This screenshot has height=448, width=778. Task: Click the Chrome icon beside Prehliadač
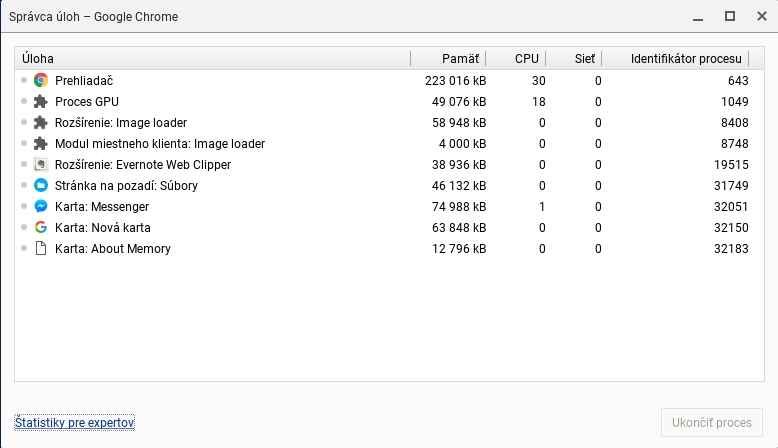click(41, 81)
